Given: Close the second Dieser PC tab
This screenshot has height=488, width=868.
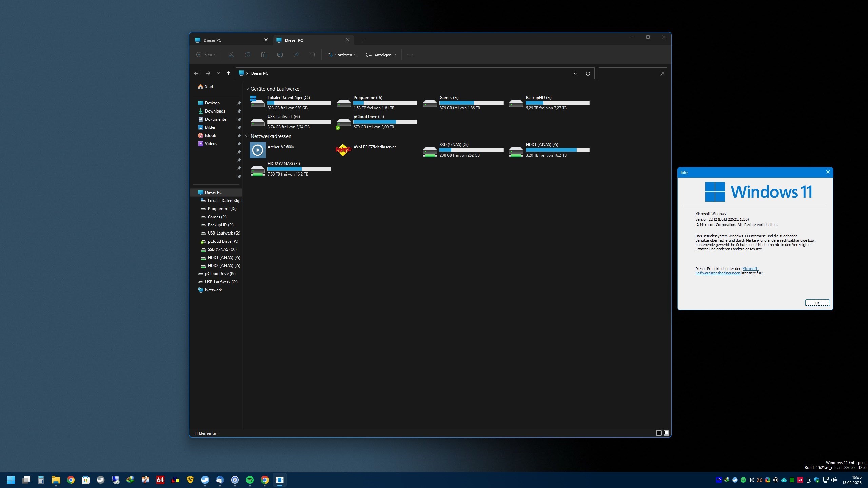Looking at the screenshot, I should [347, 40].
